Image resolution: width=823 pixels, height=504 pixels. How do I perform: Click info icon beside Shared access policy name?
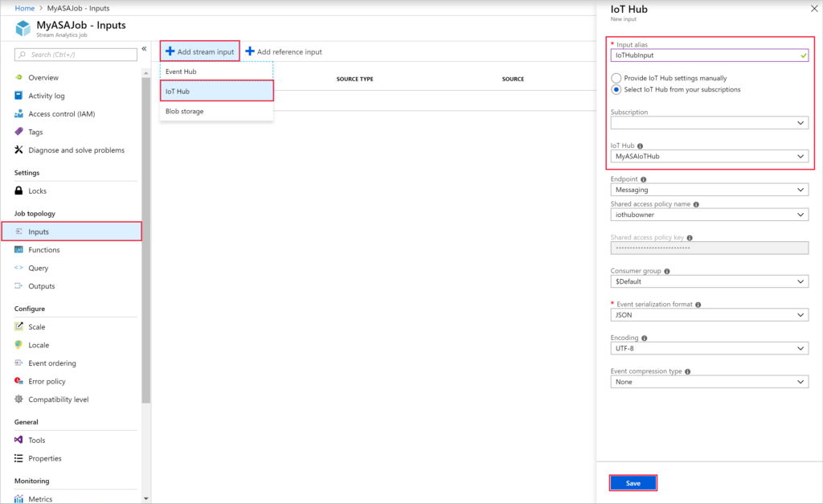click(696, 204)
